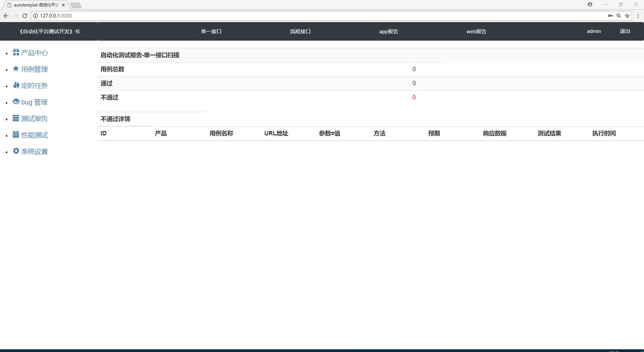
Task: Click the eye icon beside bug 管理
Action: tap(16, 101)
